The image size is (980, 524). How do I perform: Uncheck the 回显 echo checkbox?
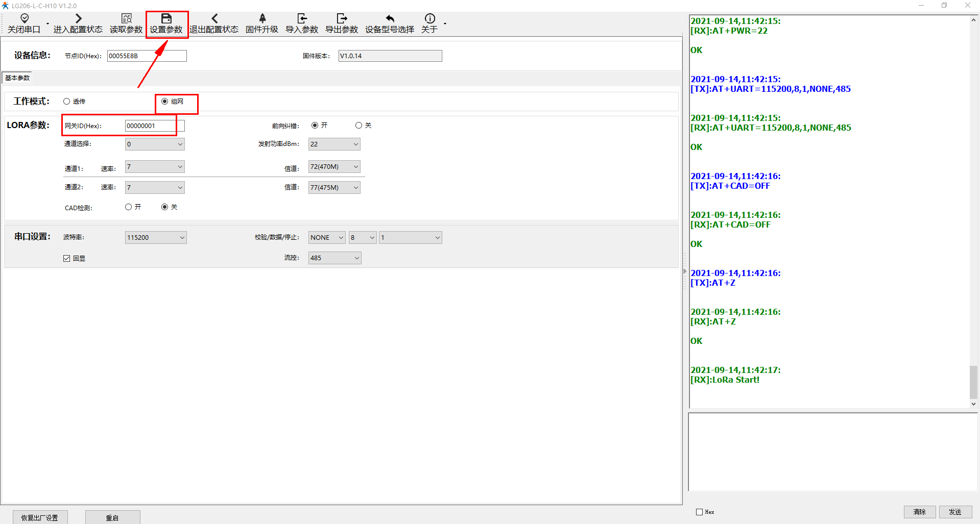coord(67,259)
